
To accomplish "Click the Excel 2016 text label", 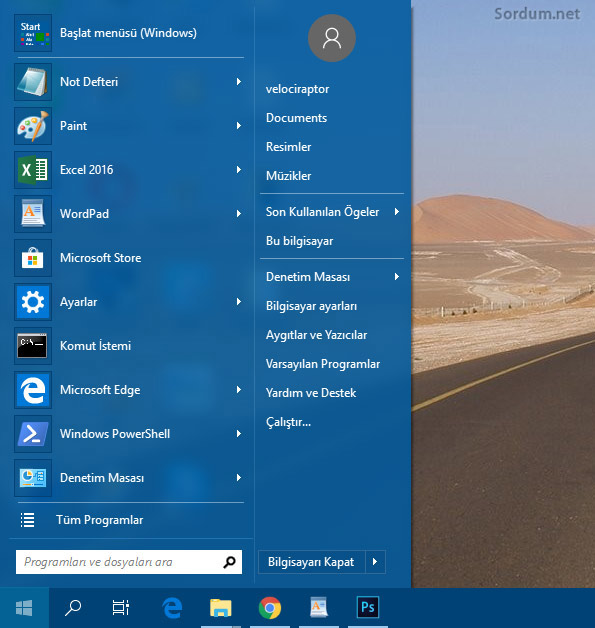I will pyautogui.click(x=86, y=170).
